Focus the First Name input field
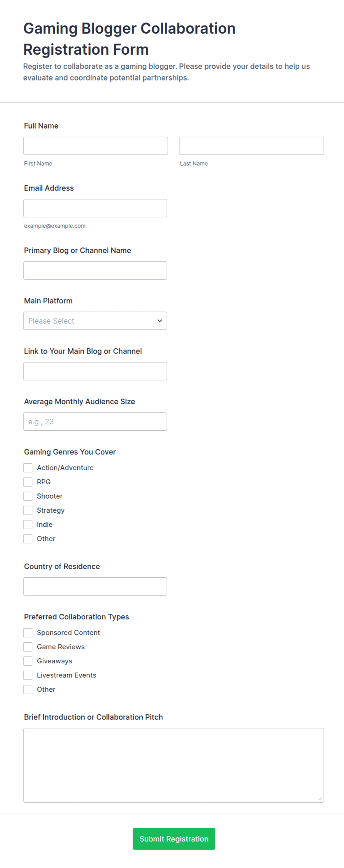This screenshot has width=344, height=868. (x=95, y=146)
